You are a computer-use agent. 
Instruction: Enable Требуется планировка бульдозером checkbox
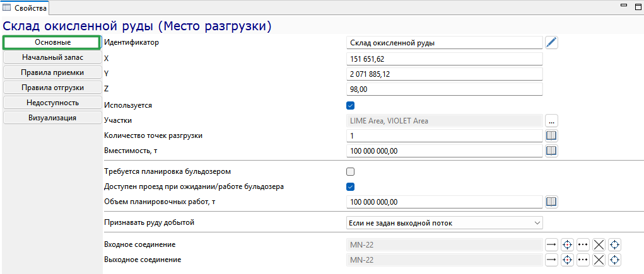tap(350, 171)
